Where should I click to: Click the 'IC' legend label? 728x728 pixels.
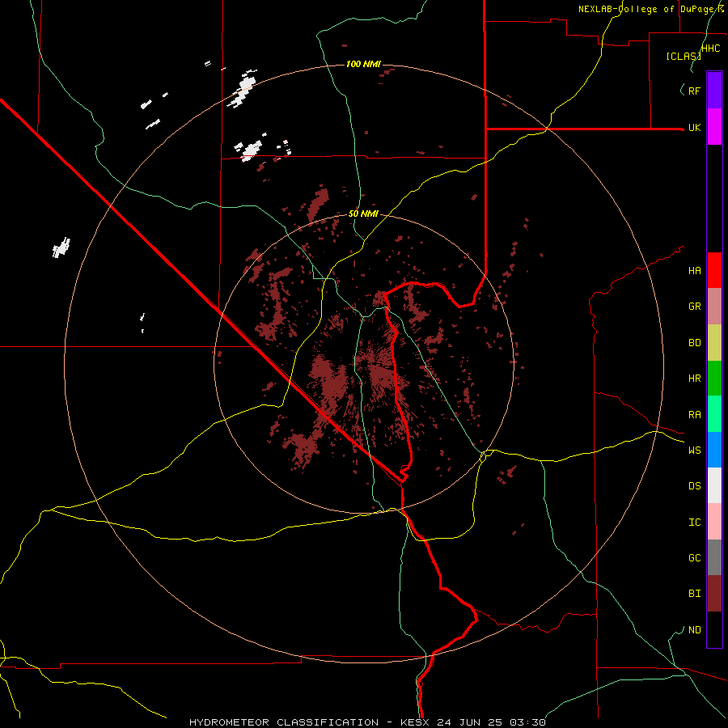pos(694,523)
